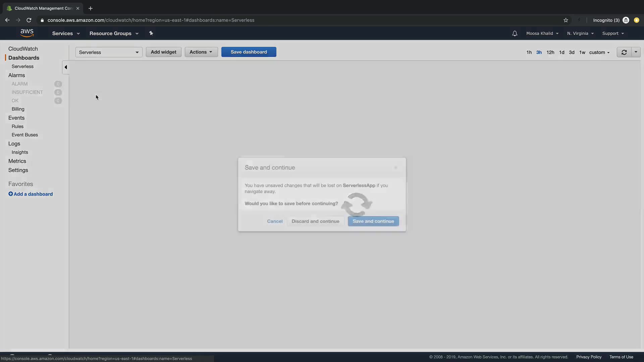
Task: Open the notifications bell icon
Action: [515, 34]
